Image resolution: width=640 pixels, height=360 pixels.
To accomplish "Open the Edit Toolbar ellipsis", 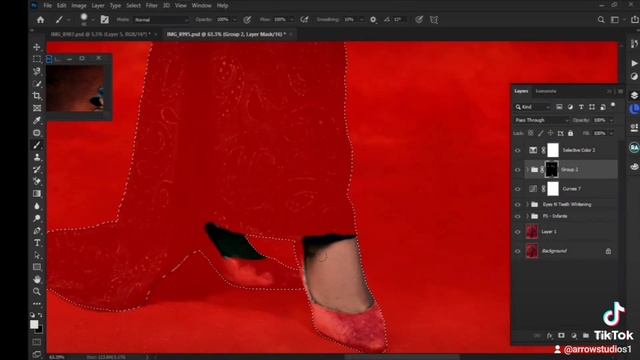I will click(37, 304).
